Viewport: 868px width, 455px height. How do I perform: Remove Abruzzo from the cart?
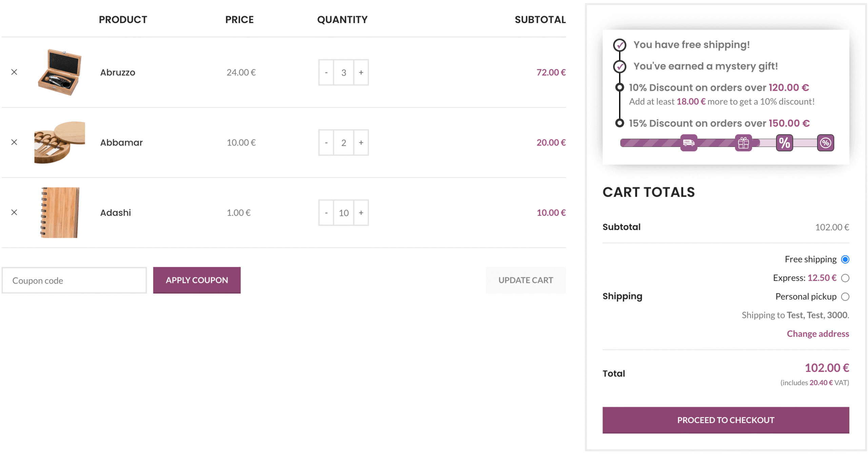(x=14, y=72)
